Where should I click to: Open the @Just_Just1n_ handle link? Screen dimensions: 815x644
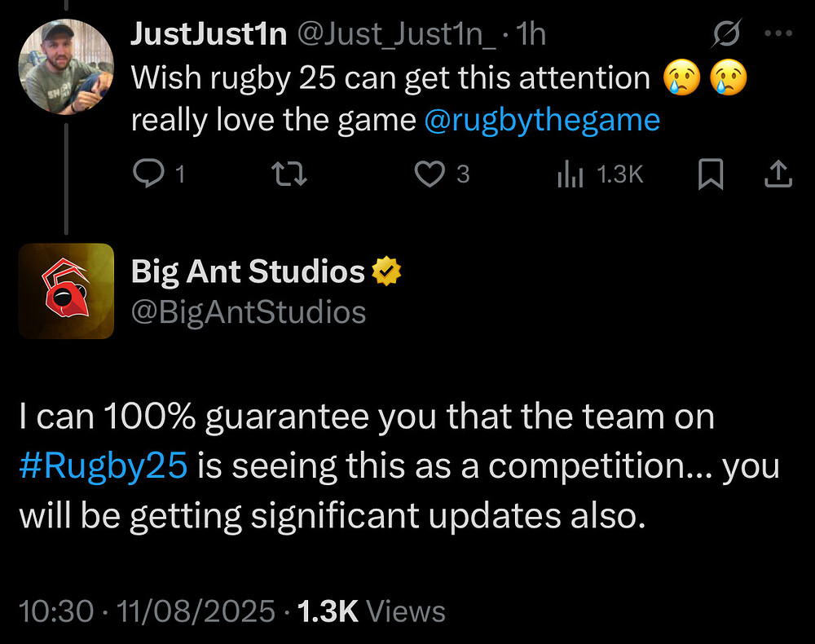tap(398, 33)
